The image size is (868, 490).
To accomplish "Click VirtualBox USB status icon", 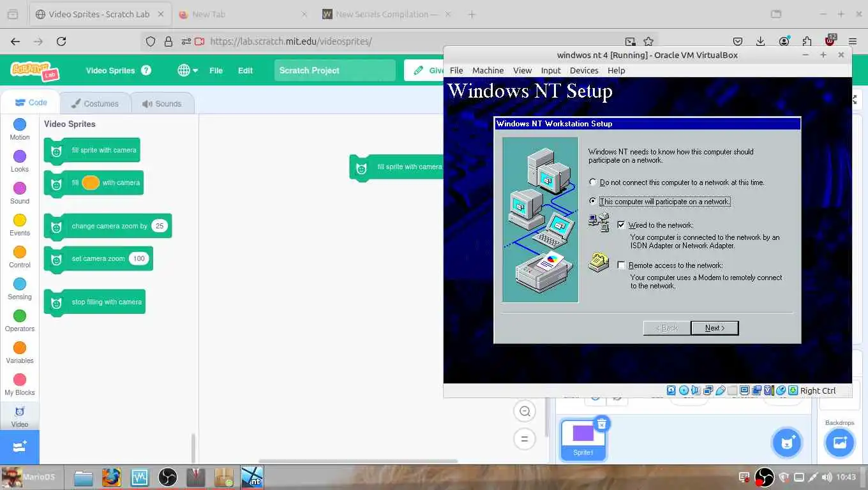I will pyautogui.click(x=721, y=390).
